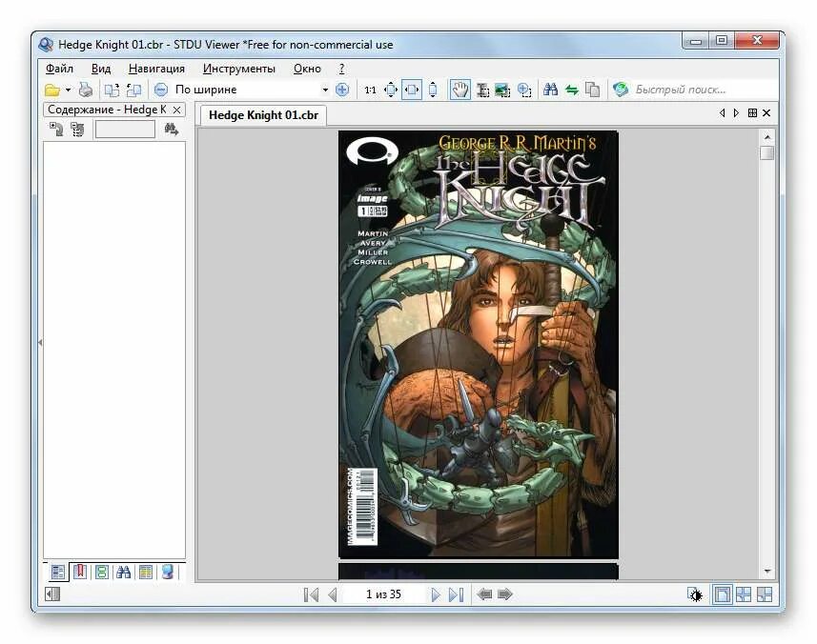Collapse all contents tree icon
This screenshot has width=817, height=644.
coord(77,129)
